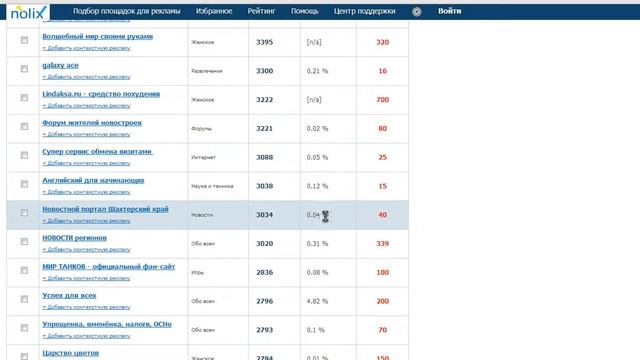
Task: Click rating value 3034
Action: (x=264, y=215)
